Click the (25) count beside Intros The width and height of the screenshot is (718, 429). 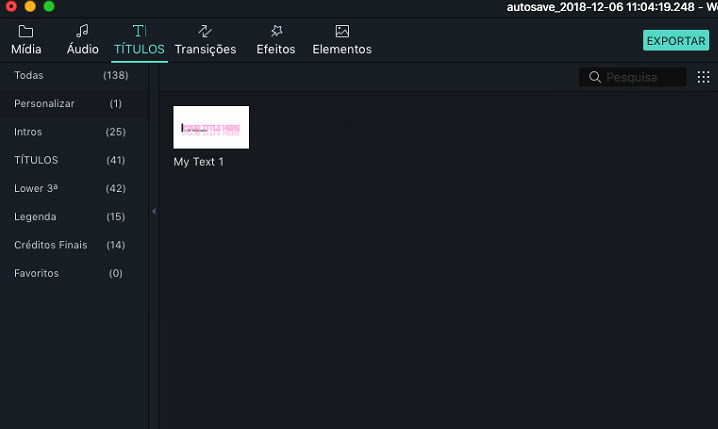click(115, 132)
